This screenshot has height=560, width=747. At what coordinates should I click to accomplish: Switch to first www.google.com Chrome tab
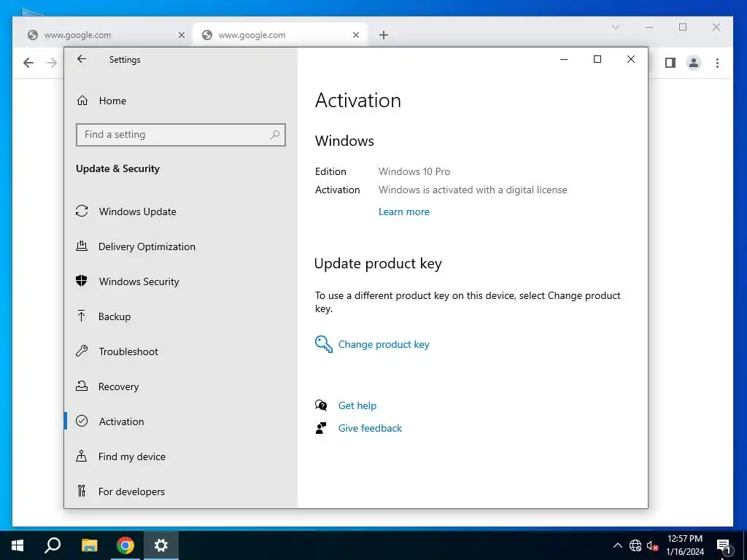click(104, 35)
